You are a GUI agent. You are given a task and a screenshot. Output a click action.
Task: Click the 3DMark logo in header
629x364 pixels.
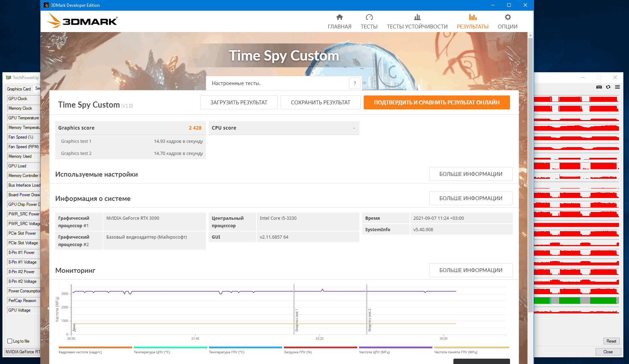(82, 21)
